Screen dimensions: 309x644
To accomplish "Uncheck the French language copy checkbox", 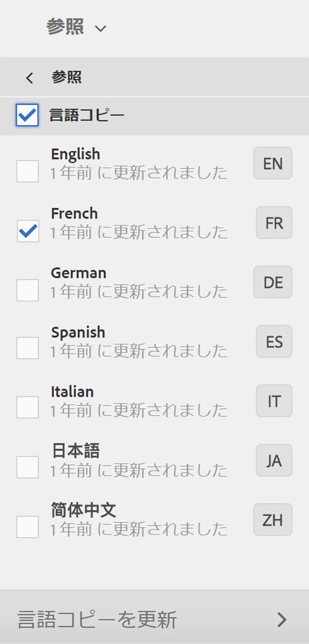I will coord(28,231).
